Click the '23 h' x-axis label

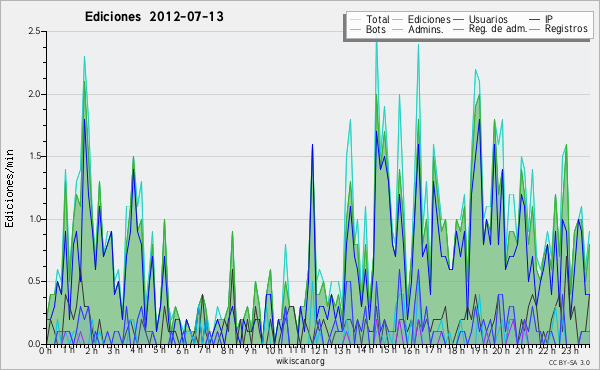[x=570, y=350]
